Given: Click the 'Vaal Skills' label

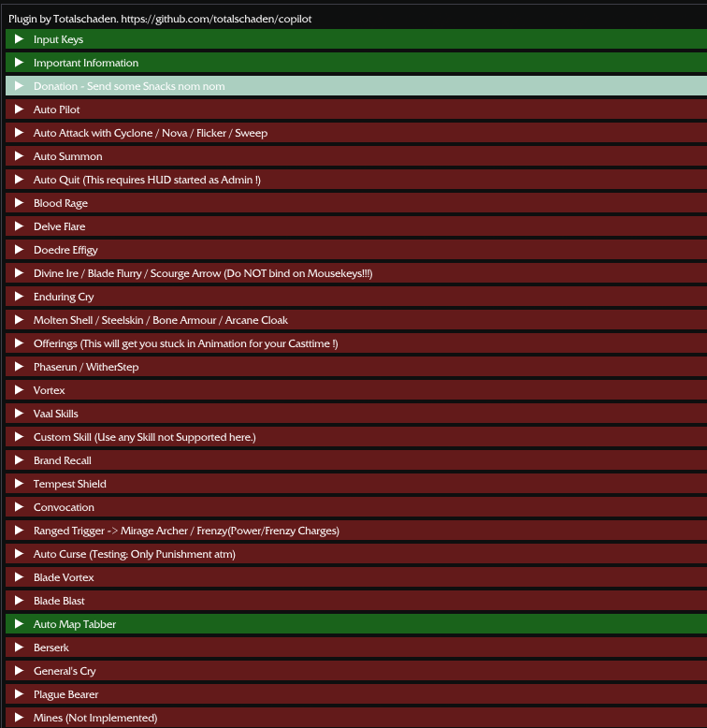Looking at the screenshot, I should (x=56, y=414).
